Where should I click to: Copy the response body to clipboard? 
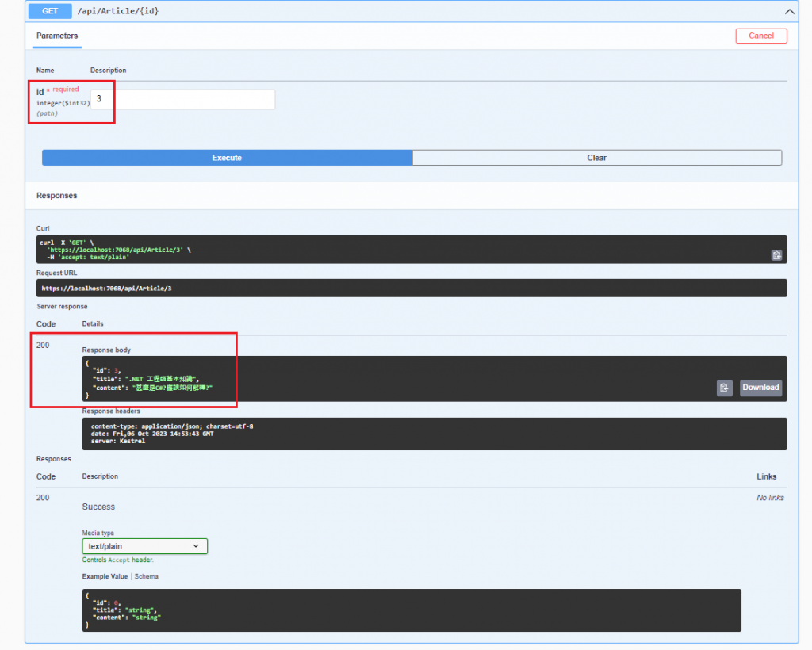(725, 388)
